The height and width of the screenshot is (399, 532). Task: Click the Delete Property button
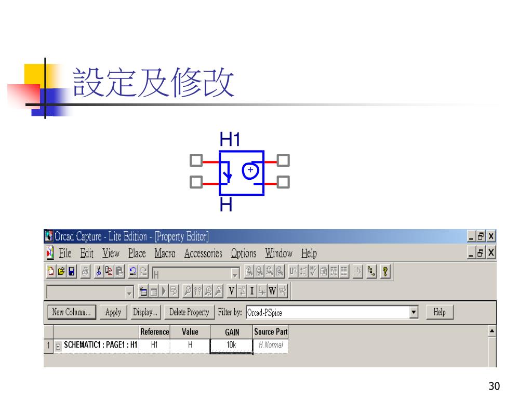click(189, 312)
